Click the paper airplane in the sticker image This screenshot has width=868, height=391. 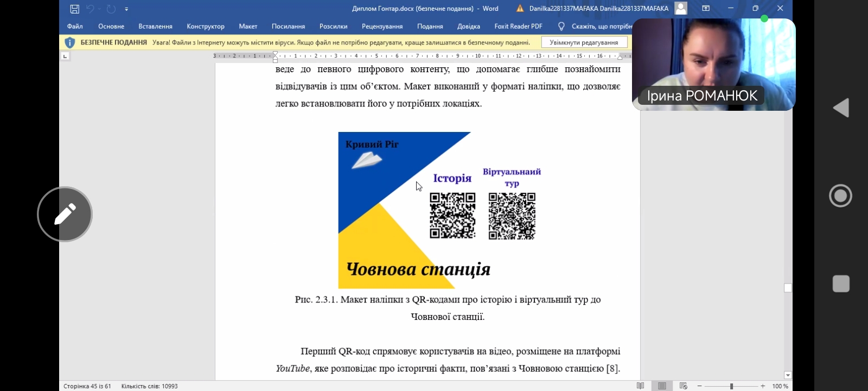pyautogui.click(x=367, y=161)
